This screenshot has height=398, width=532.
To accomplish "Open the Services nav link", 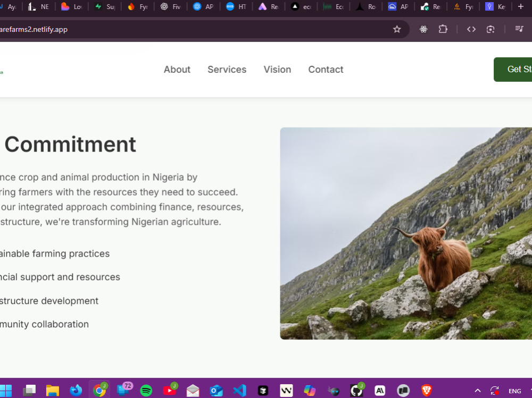I will click(227, 70).
